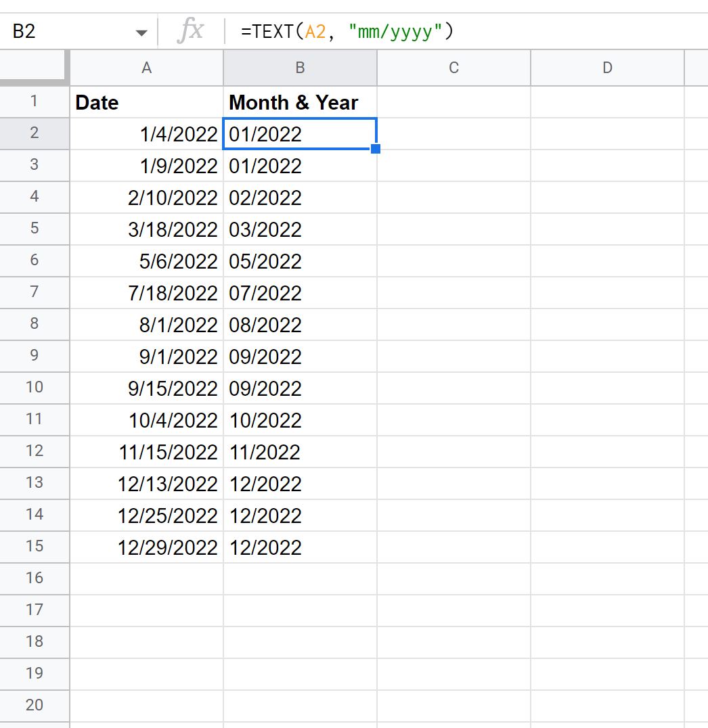This screenshot has height=728, width=708.
Task: Select cell with date 12/13/2022
Action: [146, 484]
